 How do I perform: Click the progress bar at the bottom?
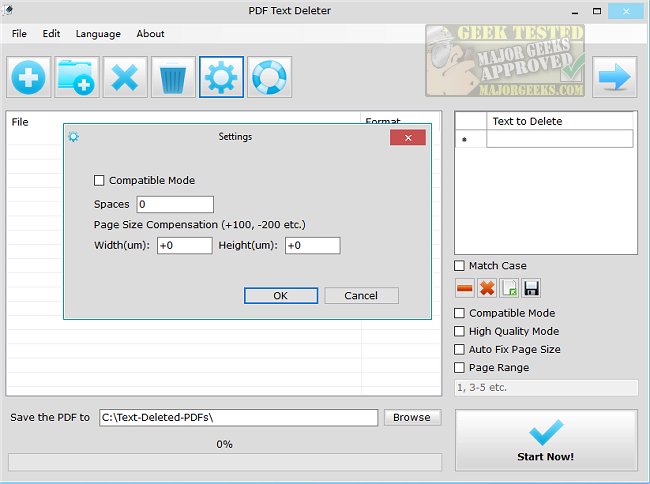(x=225, y=462)
